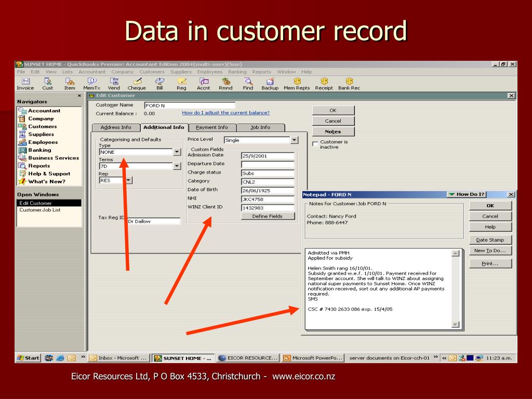Click notes scrollbar up arrow
The image size is (532, 399).
pyautogui.click(x=455, y=253)
